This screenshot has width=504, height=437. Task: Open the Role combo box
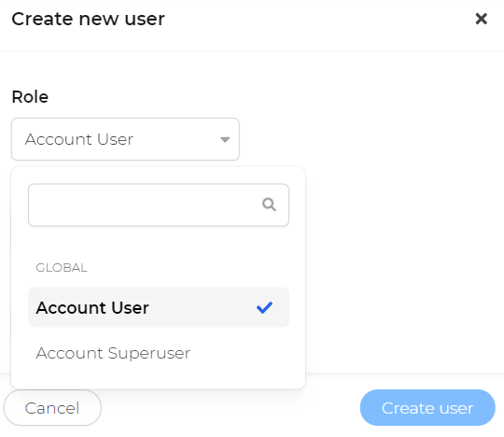point(125,139)
